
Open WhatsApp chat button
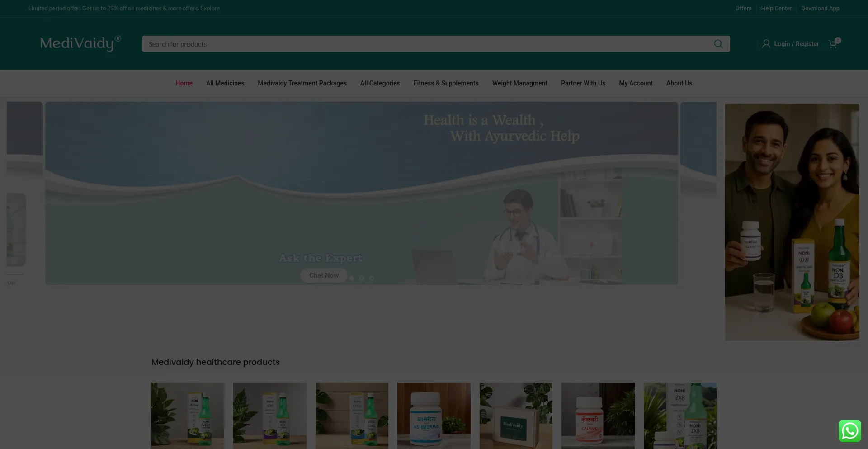[849, 430]
